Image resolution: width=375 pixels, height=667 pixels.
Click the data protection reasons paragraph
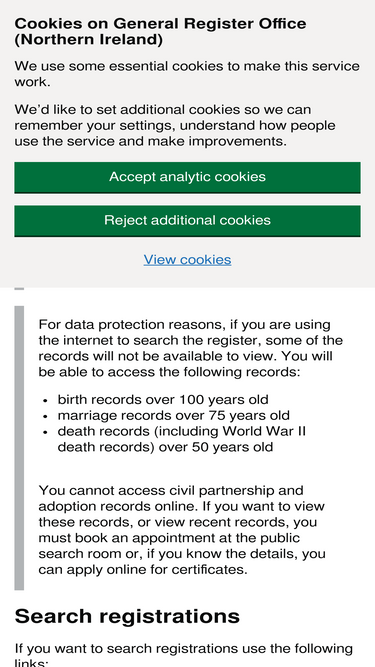[190, 348]
